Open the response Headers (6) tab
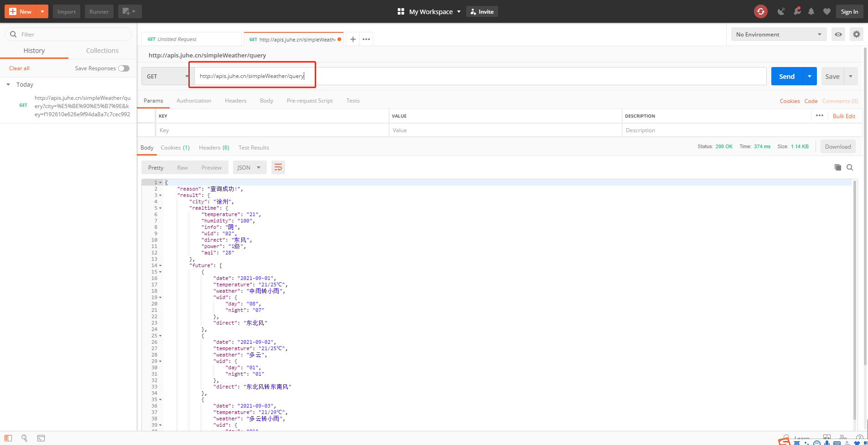The image size is (868, 445). coord(214,148)
